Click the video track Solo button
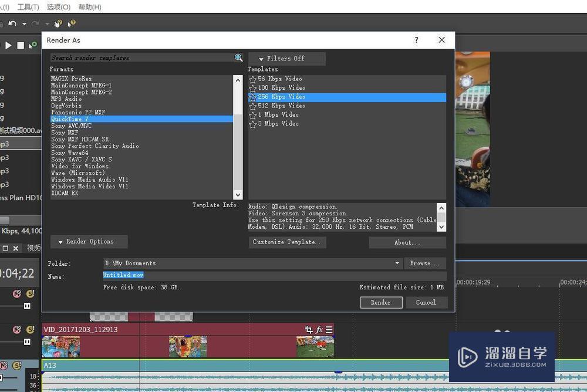 tap(31, 329)
